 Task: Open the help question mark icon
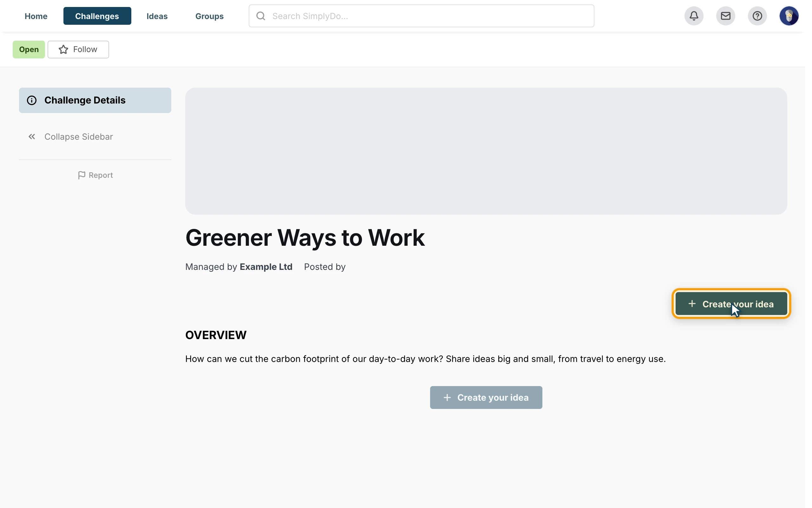point(757,16)
